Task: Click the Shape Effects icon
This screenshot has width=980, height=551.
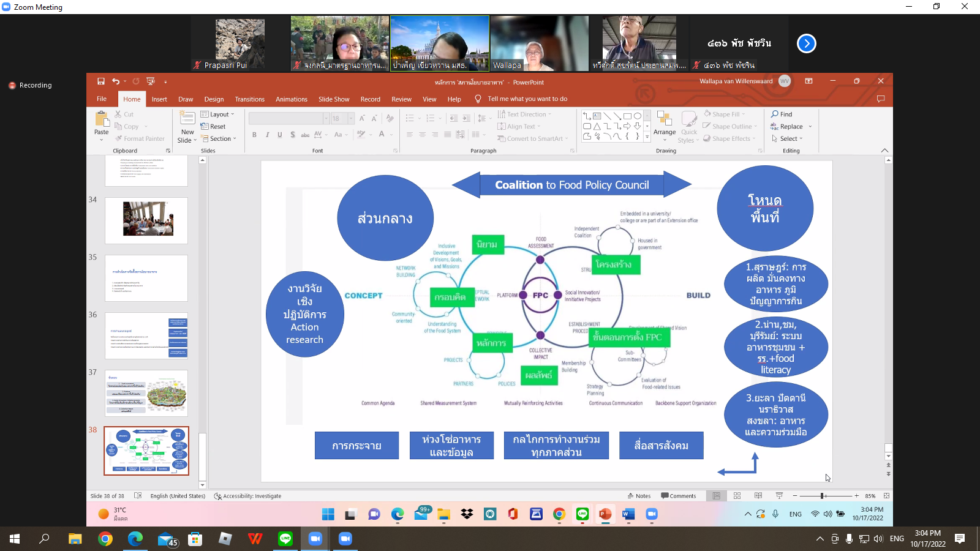Action: point(729,138)
